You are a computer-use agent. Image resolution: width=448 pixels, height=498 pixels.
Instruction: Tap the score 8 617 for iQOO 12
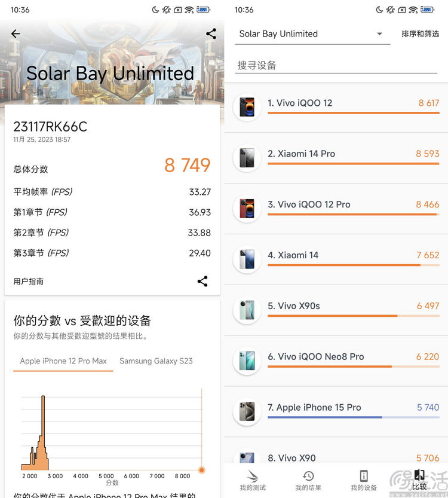pyautogui.click(x=429, y=103)
